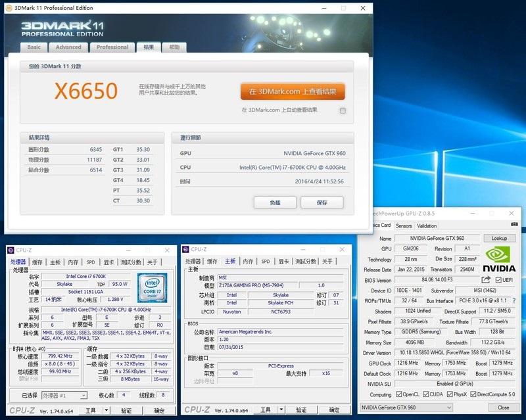The width and height of the screenshot is (526, 420).
Task: Open the 工具 dropdown arrow in CPU-Z processor window
Action: tap(107, 410)
